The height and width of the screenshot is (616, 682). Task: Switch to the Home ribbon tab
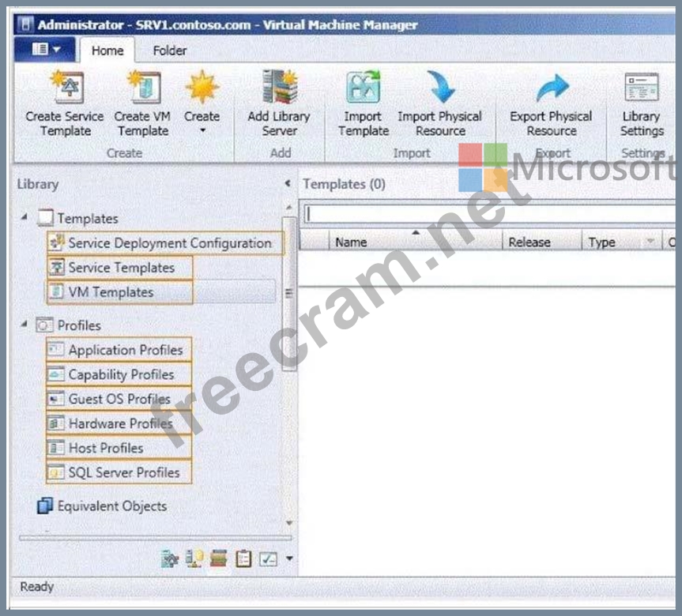pos(107,51)
